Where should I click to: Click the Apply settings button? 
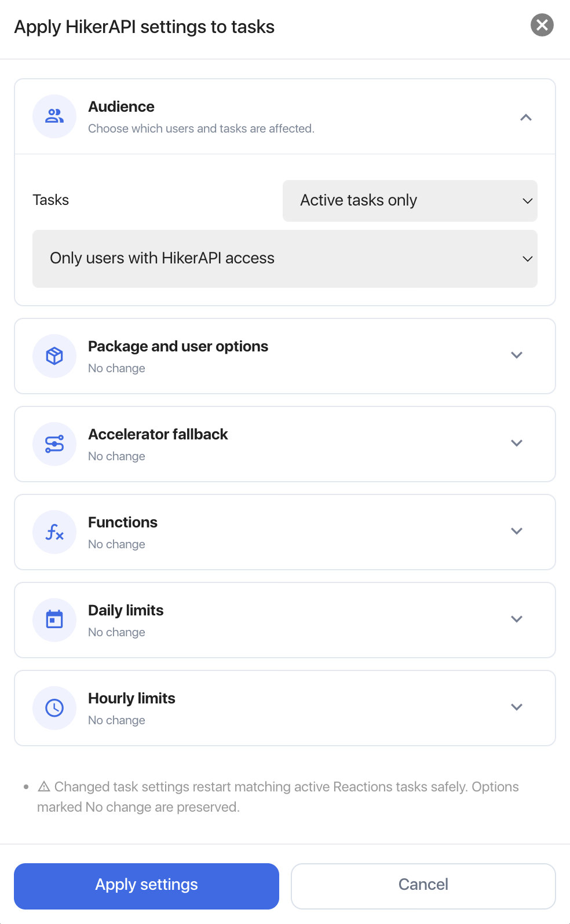pyautogui.click(x=147, y=886)
